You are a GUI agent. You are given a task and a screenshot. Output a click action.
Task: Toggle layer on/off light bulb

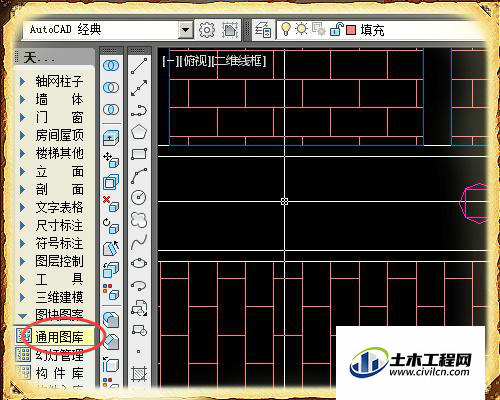(285, 29)
